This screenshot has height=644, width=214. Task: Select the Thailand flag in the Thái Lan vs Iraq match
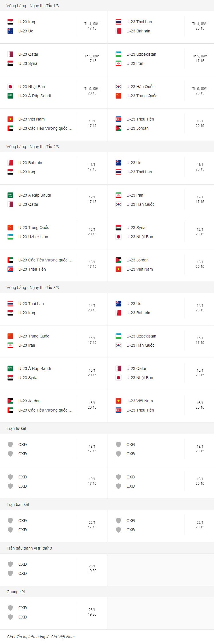(x=10, y=304)
